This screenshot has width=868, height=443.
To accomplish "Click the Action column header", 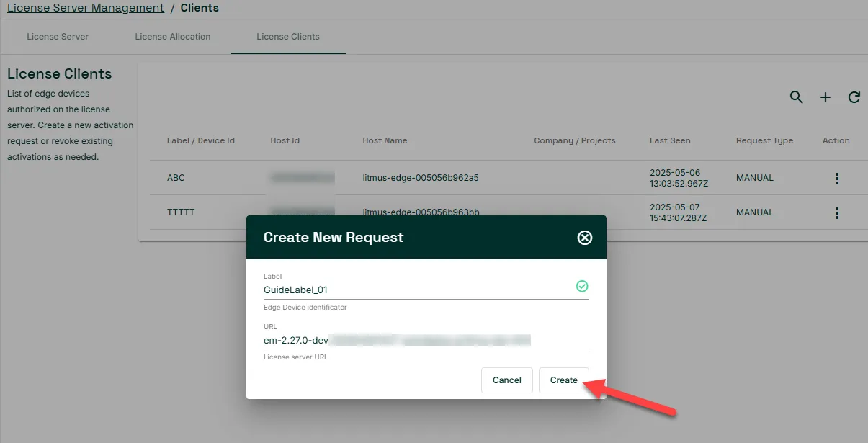I will click(x=836, y=140).
